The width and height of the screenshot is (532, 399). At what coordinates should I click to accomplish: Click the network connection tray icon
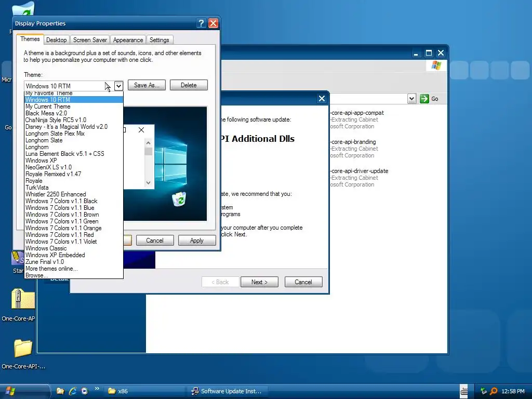[x=484, y=391]
